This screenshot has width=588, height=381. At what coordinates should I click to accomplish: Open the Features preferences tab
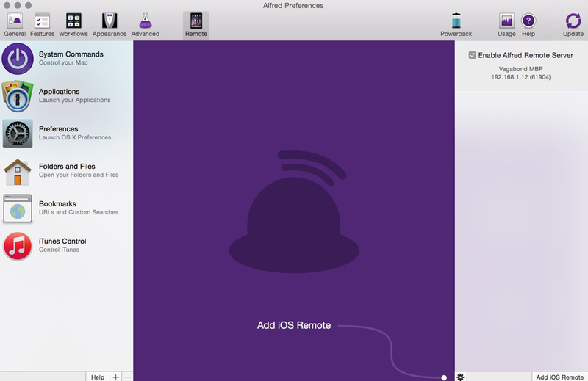pyautogui.click(x=42, y=25)
